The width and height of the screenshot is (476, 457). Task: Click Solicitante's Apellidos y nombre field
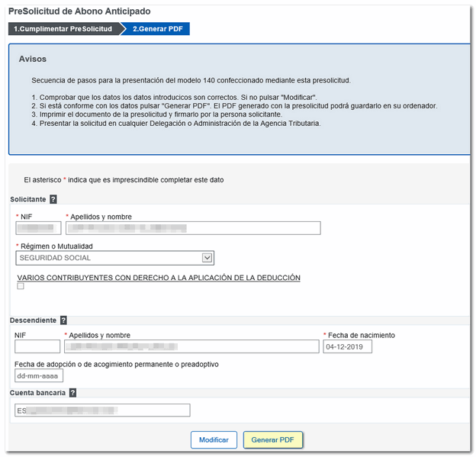[192, 227]
